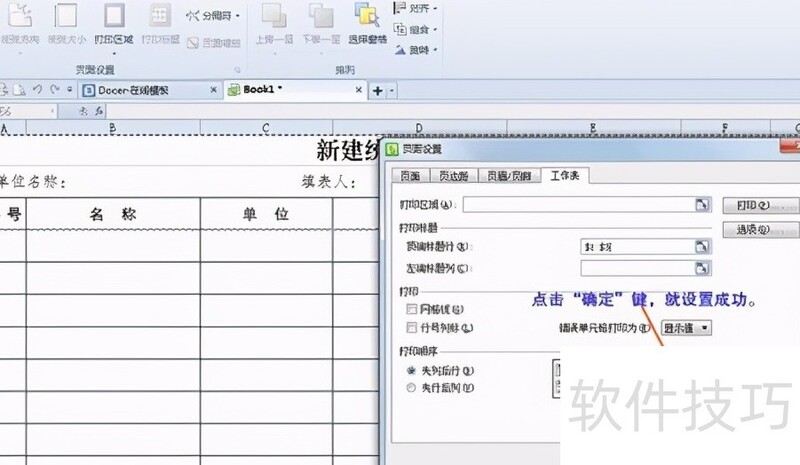Click the 单位名称 cell in the sheet
The image size is (800, 465).
(x=33, y=182)
